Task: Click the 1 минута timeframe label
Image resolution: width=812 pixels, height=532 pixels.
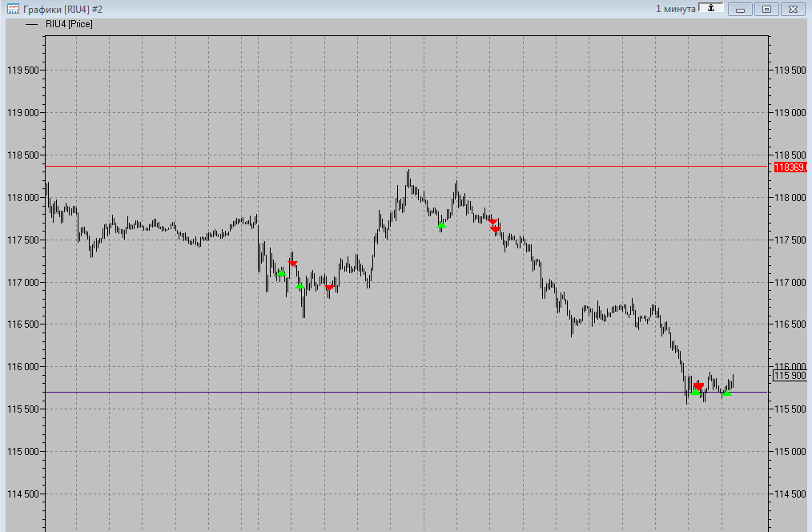Action: pos(675,9)
